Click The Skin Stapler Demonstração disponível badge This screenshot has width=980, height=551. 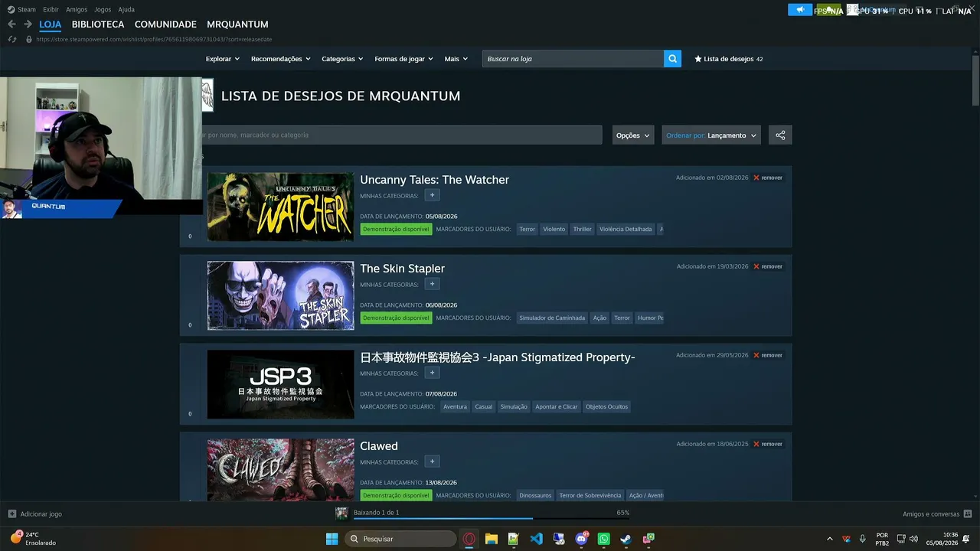point(396,318)
